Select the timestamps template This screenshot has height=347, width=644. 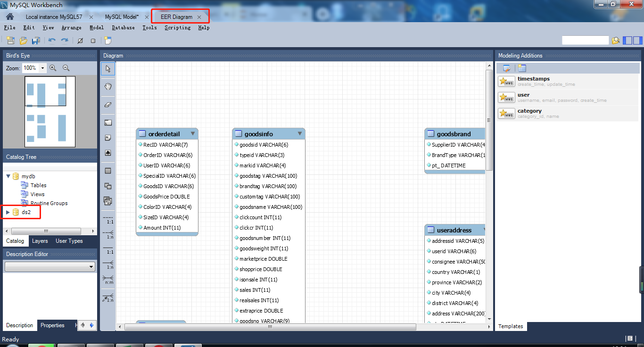pos(568,82)
